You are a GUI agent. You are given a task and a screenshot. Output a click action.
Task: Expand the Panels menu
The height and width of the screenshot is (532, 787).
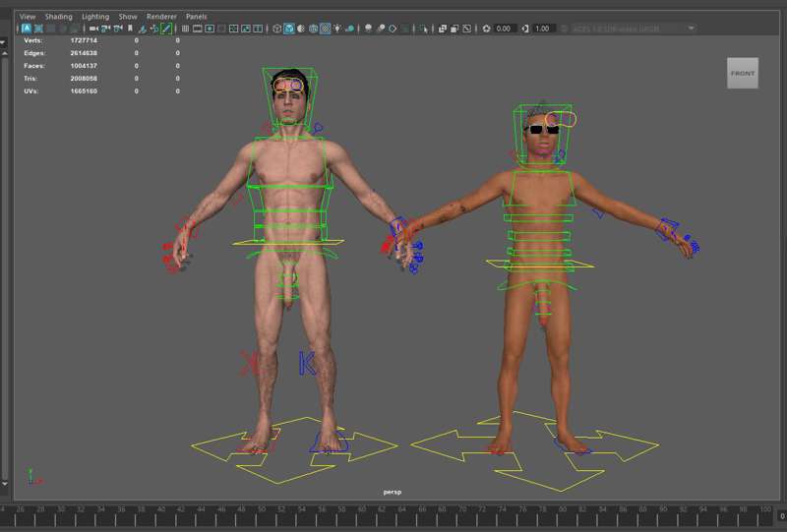tap(196, 17)
